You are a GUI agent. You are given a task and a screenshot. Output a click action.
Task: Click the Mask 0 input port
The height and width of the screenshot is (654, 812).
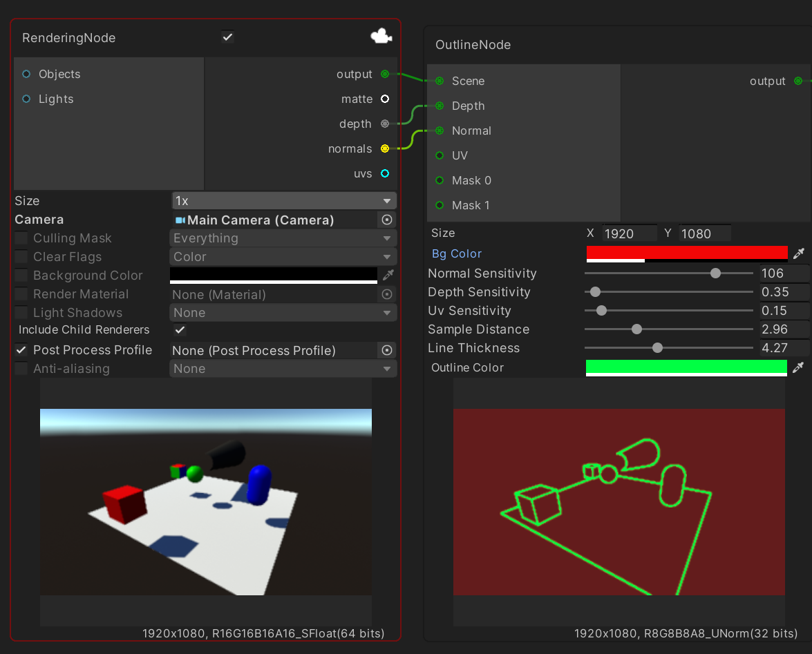(440, 180)
